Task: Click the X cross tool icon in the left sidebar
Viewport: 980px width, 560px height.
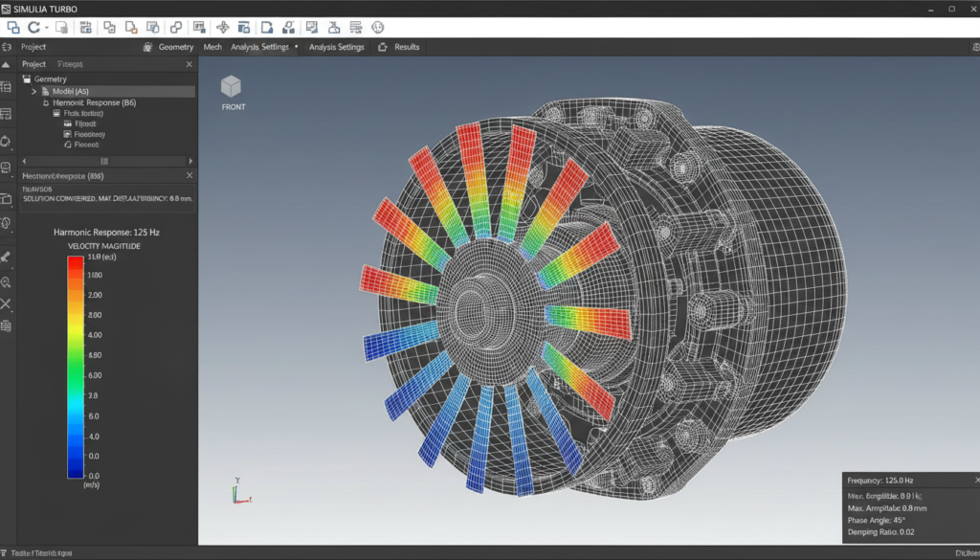Action: (x=6, y=304)
